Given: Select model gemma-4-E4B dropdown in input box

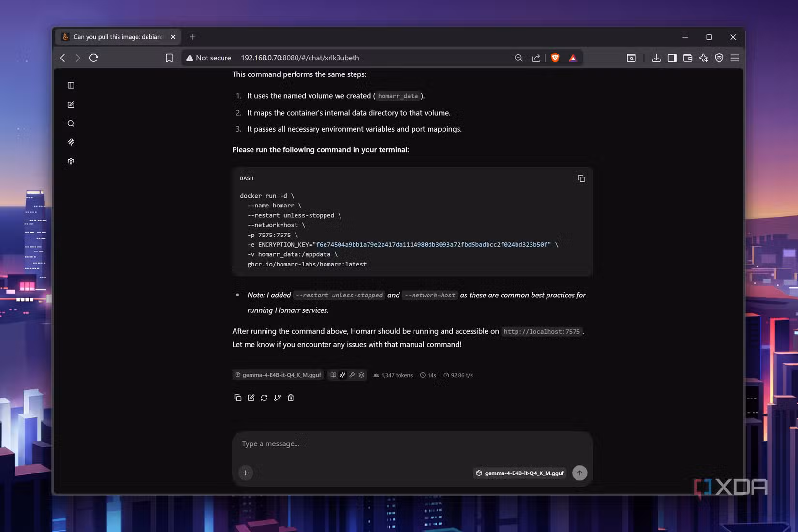Looking at the screenshot, I should pos(519,473).
